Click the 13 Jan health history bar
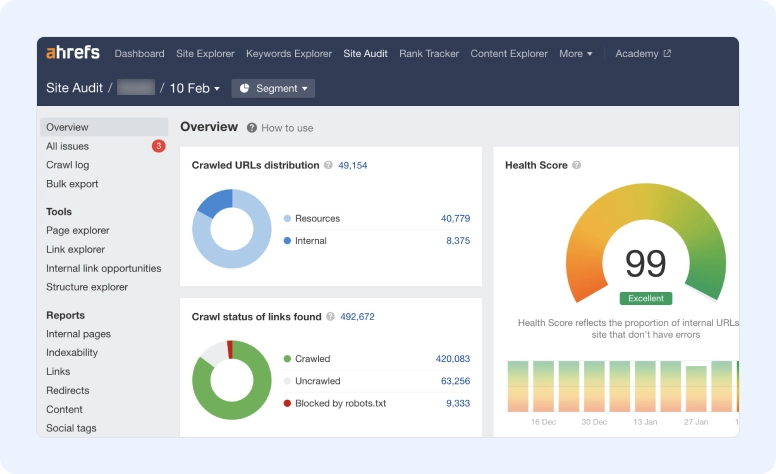The width and height of the screenshot is (776, 474). [645, 386]
